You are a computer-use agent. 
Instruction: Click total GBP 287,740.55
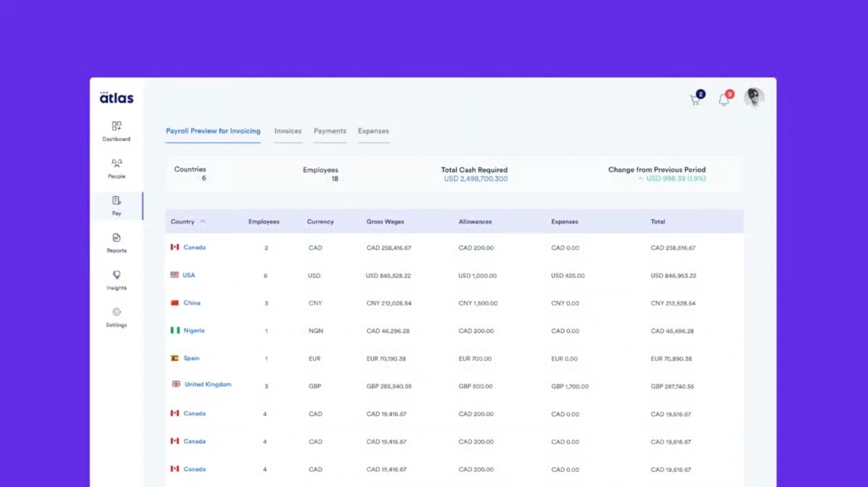point(673,386)
